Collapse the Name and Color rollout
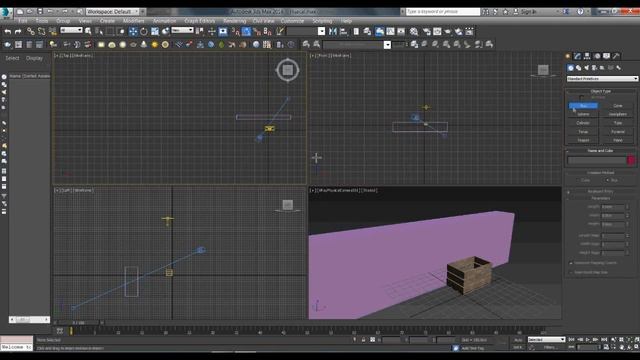The image size is (640, 360). tap(600, 151)
